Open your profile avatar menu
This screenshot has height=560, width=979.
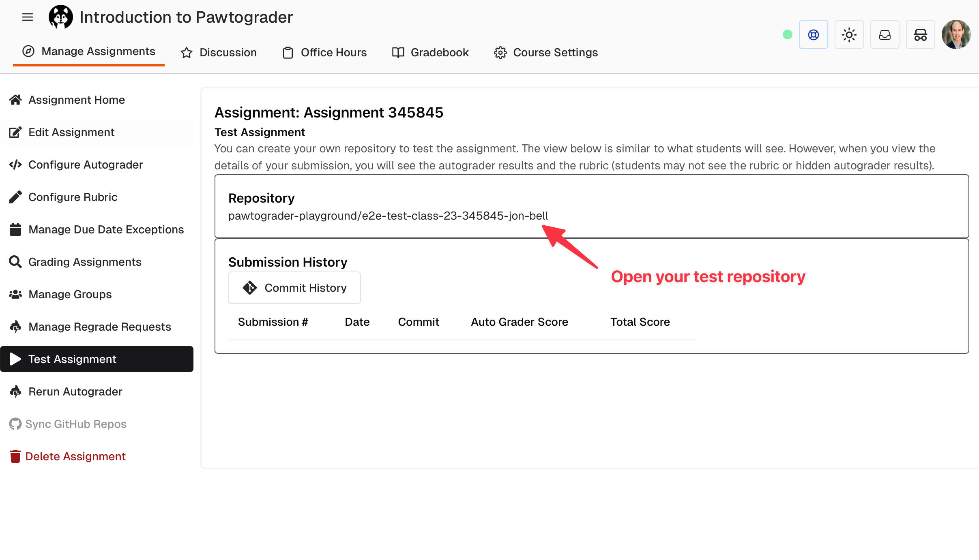coord(957,34)
